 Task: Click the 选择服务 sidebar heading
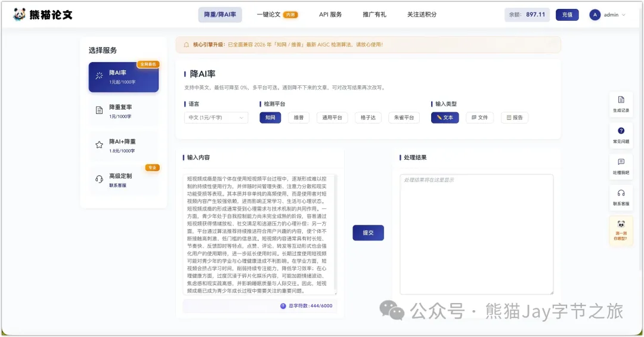point(103,50)
